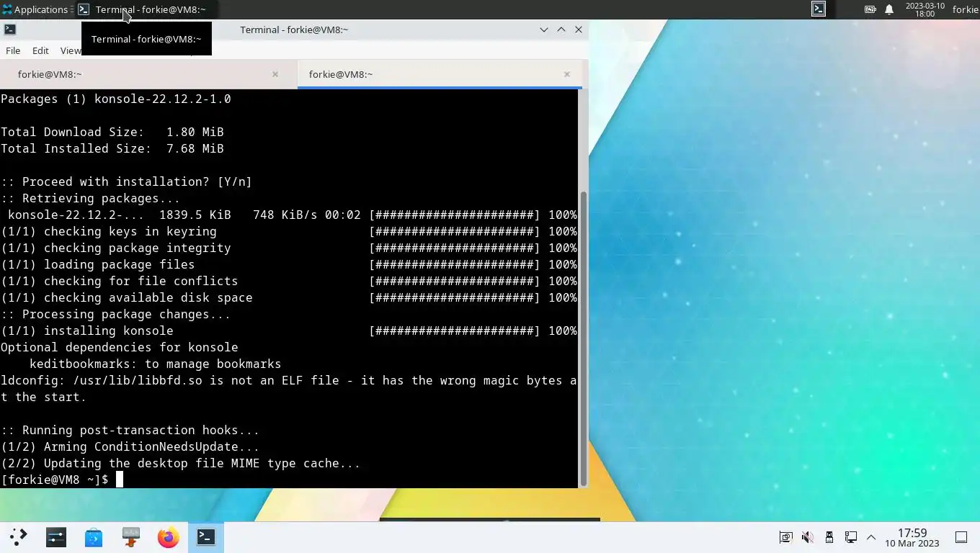Open the forkie user menu

click(x=965, y=9)
